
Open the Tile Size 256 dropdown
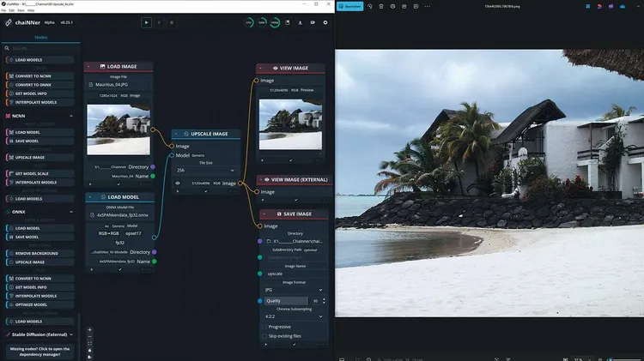205,170
